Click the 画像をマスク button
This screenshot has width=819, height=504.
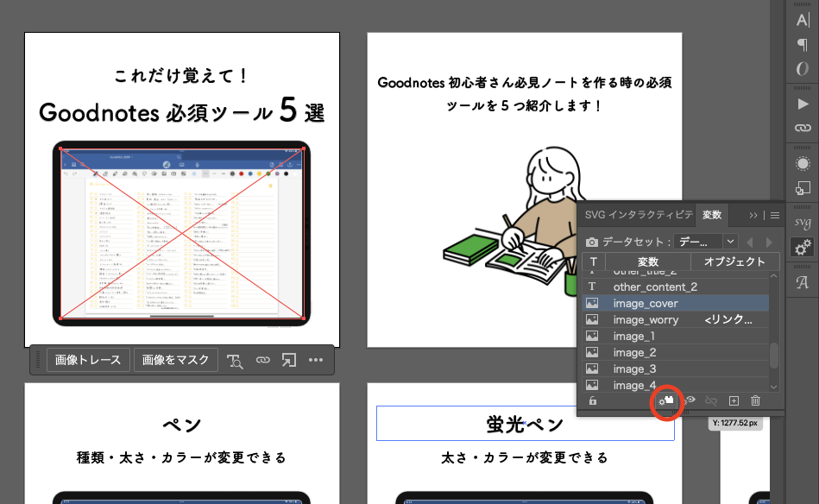(x=175, y=360)
